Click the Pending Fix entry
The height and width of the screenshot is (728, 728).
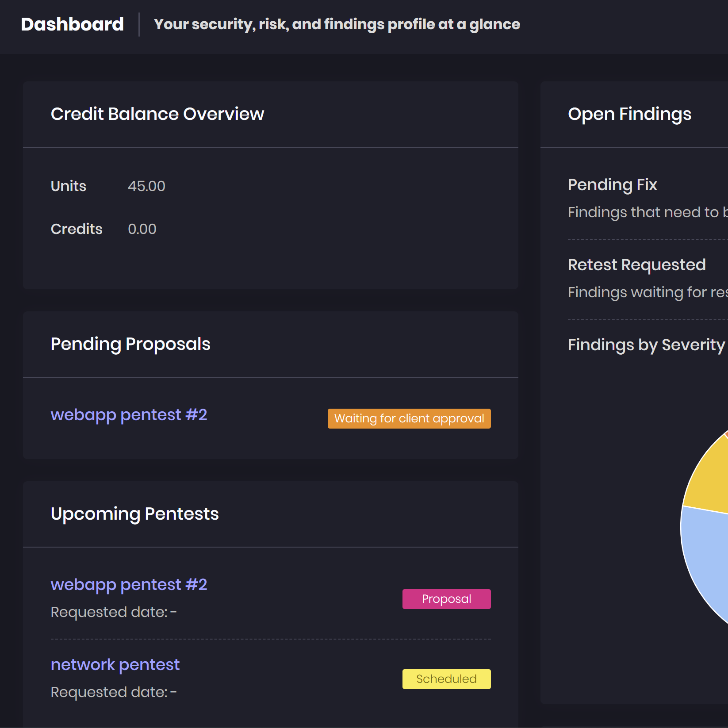pyautogui.click(x=613, y=185)
